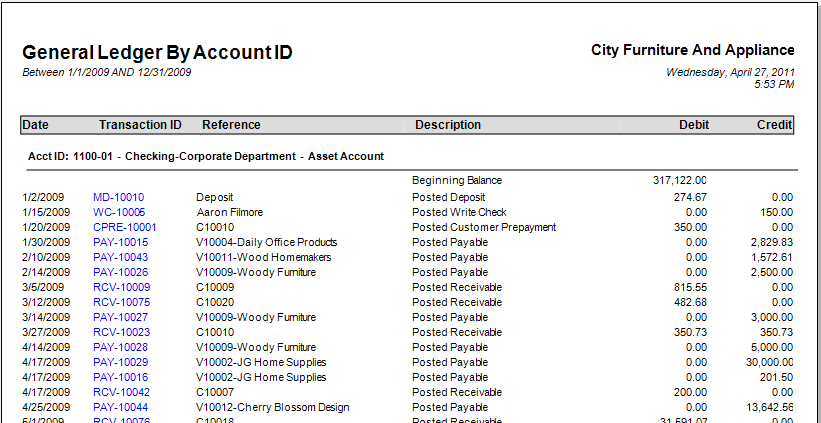Click City Furniture And Appliance company name

pos(693,50)
